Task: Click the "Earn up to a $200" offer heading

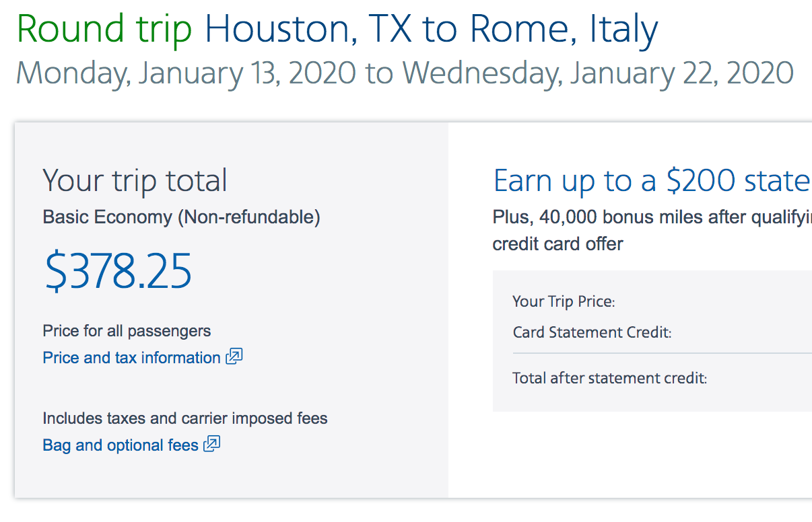Action: [x=651, y=182]
